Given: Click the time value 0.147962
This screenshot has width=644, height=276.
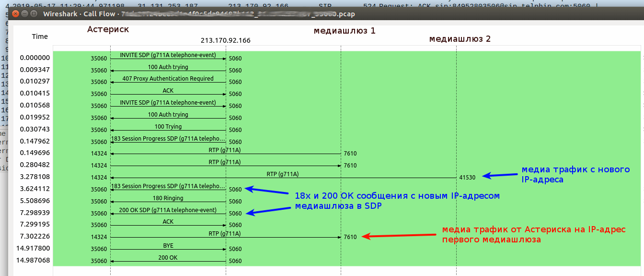Looking at the screenshot, I should click(x=35, y=141).
